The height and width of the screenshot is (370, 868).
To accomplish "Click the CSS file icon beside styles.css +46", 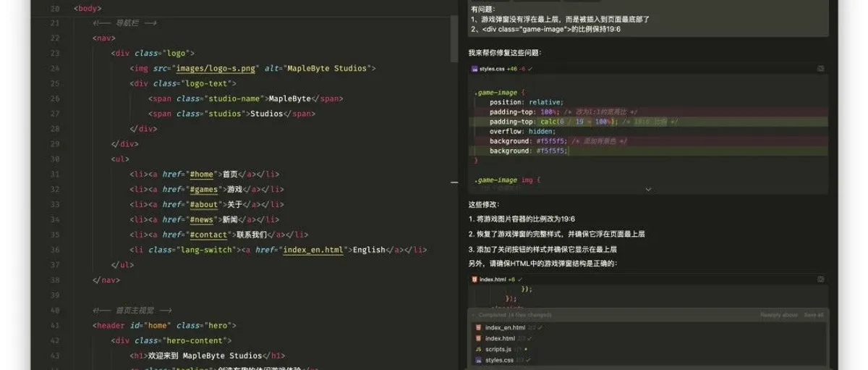I will [x=475, y=69].
